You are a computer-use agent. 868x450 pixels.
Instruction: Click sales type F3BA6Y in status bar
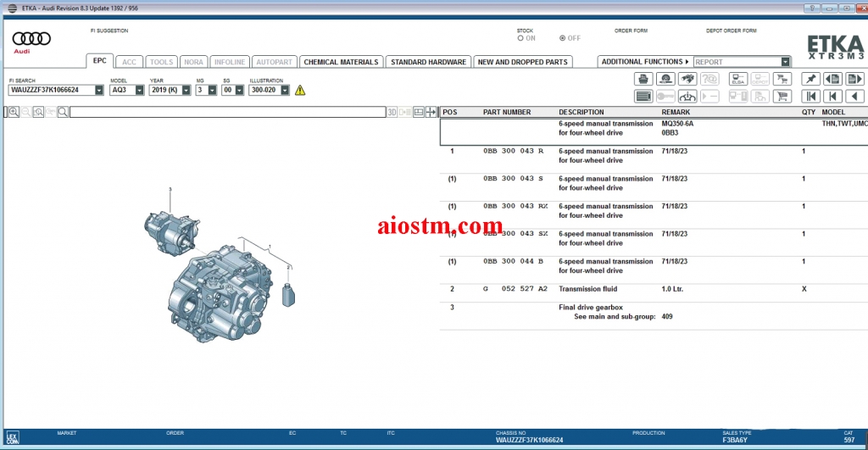pos(735,440)
